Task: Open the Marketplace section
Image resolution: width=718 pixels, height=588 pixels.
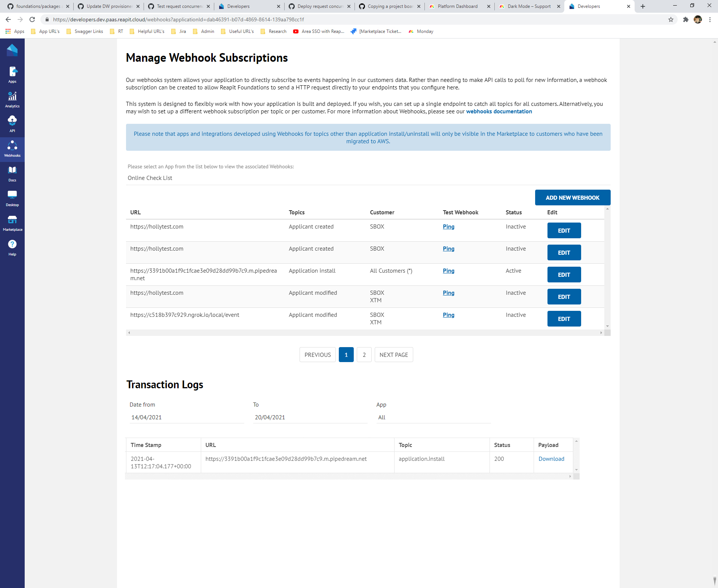Action: click(12, 223)
